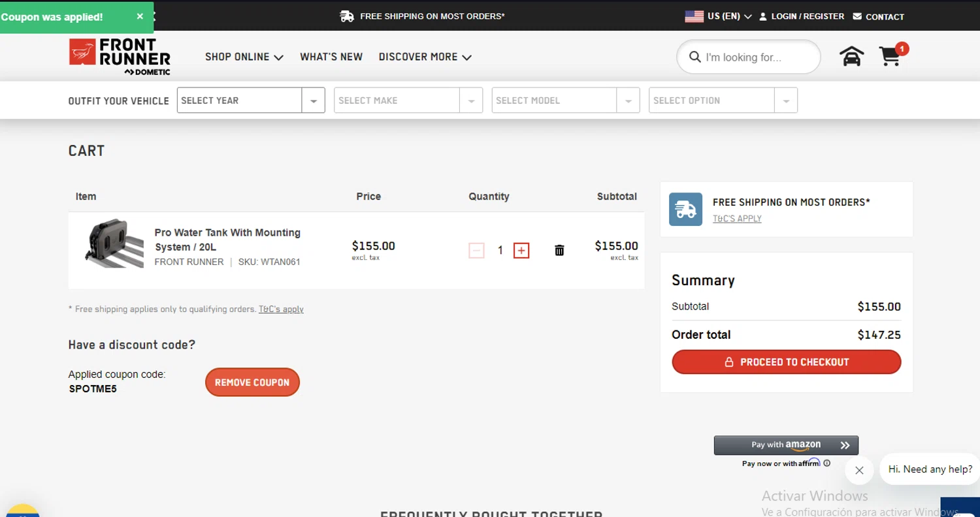The image size is (980, 517).
Task: Click the Pay now or with Affirm text
Action: coord(781,463)
